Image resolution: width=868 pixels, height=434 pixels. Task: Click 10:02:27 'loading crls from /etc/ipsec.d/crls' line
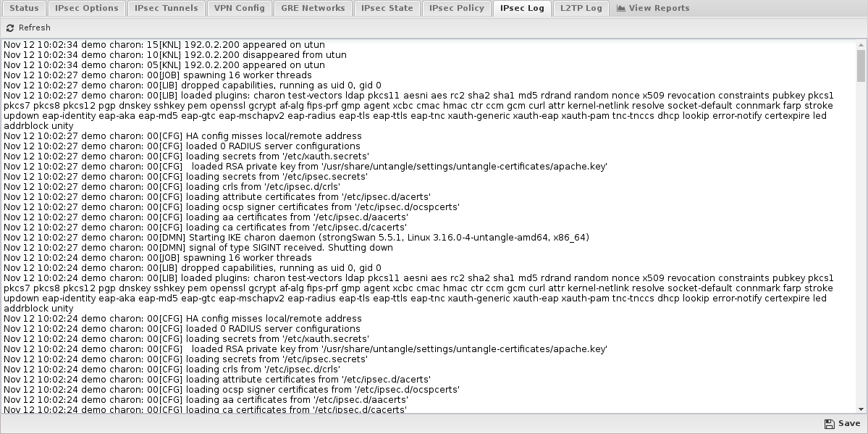172,187
